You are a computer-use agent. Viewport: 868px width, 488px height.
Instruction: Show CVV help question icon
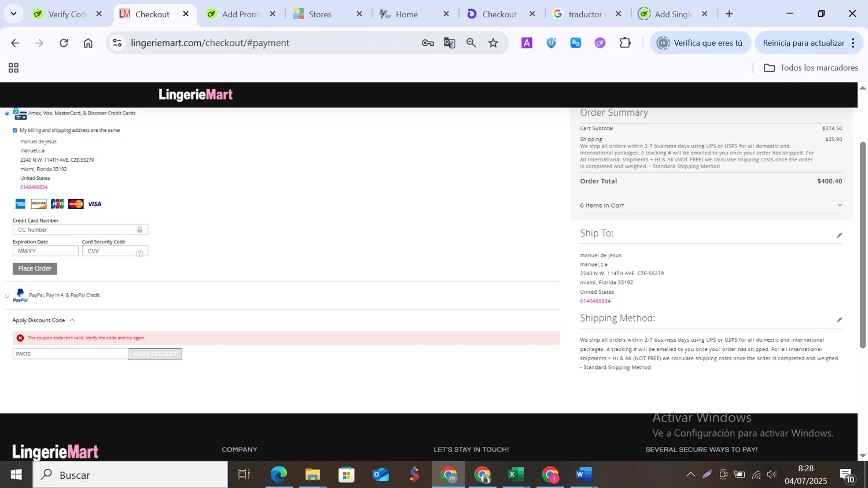click(x=139, y=253)
